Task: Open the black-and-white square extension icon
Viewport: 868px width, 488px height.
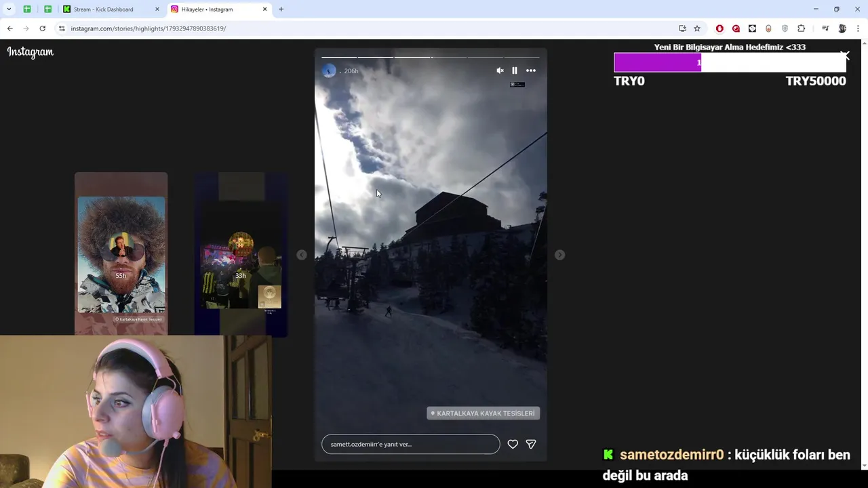Action: point(752,28)
